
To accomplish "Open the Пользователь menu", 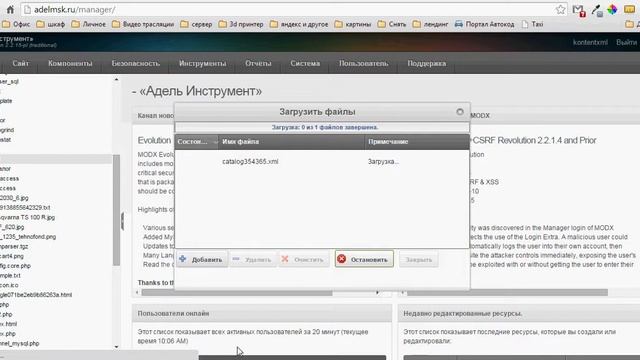I will click(363, 63).
